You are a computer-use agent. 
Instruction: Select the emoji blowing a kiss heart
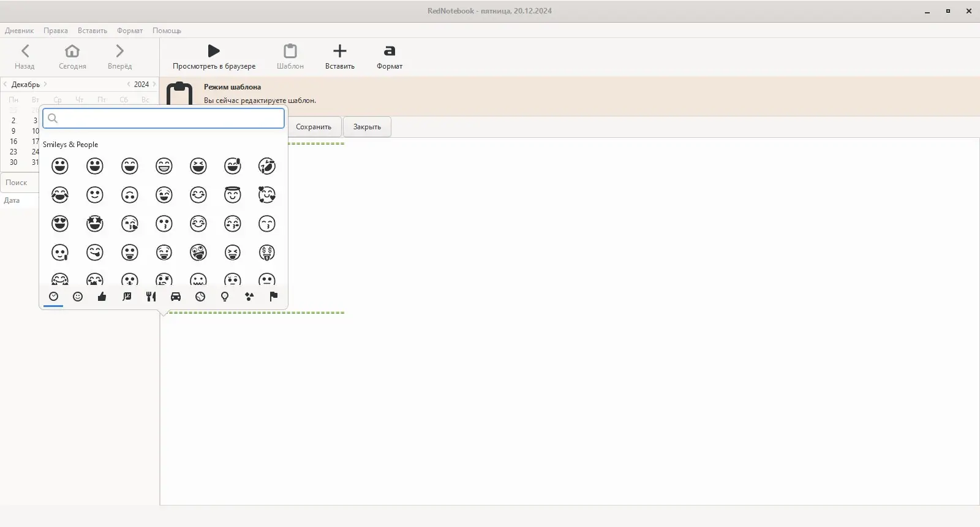click(x=129, y=224)
